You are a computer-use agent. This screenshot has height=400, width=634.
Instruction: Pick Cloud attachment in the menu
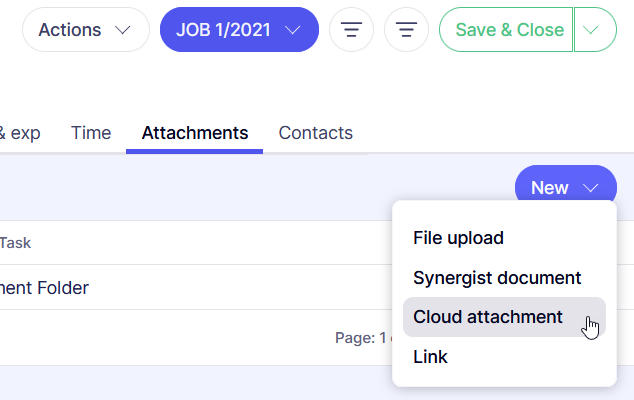(488, 317)
